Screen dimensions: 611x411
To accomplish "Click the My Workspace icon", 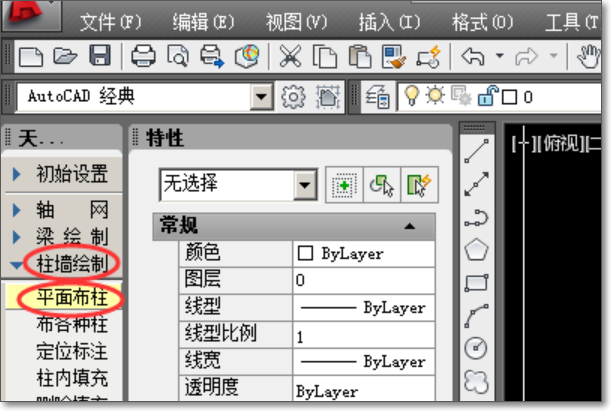I will coord(328,97).
